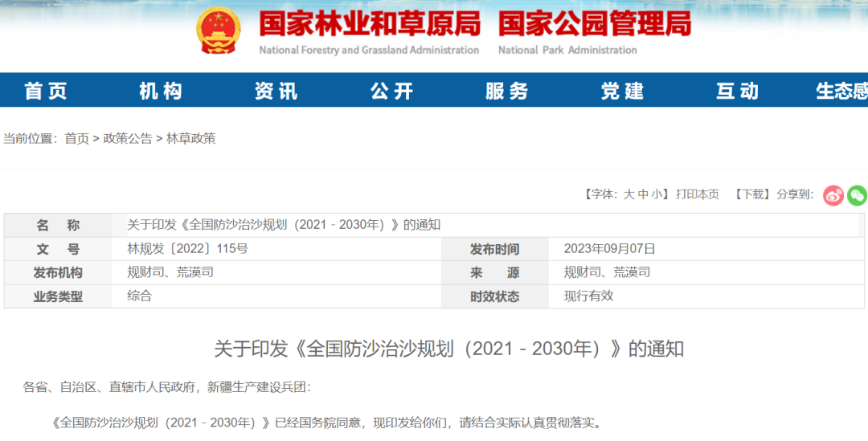Click 打印本页 to print page
This screenshot has width=868, height=441.
point(698,194)
